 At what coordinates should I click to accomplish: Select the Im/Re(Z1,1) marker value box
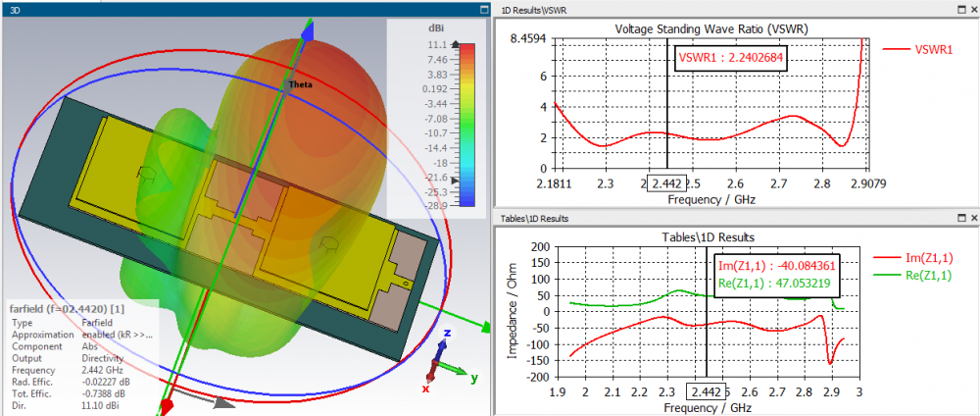click(777, 276)
